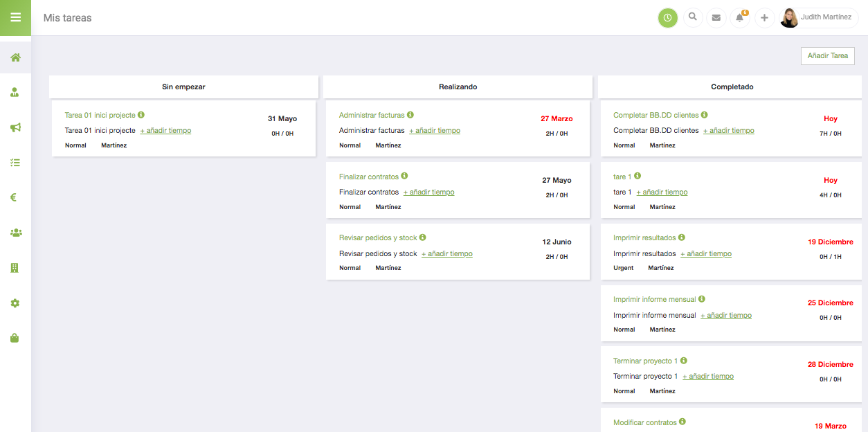The width and height of the screenshot is (868, 432).
Task: Show notifications via the bell icon
Action: point(740,18)
